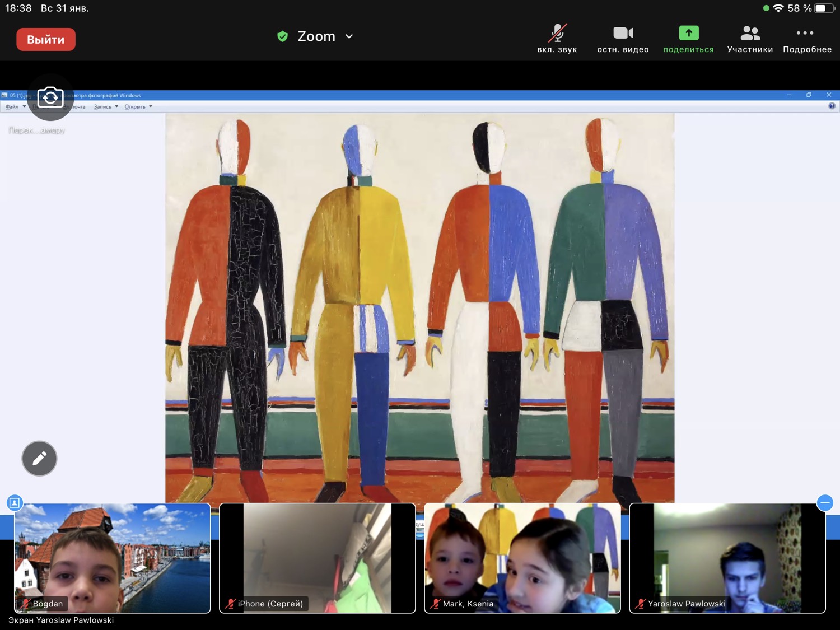Tap the green поделиться share icon
Viewport: 840px width, 630px height.
[688, 34]
